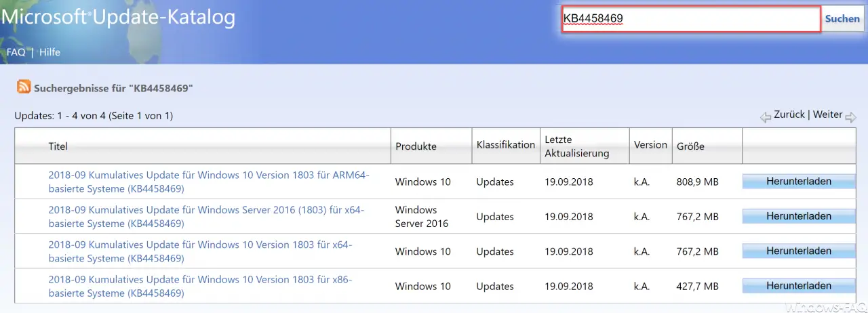Click the Microsoft Update-Katalog title
The height and width of the screenshot is (313, 868).
point(118,17)
